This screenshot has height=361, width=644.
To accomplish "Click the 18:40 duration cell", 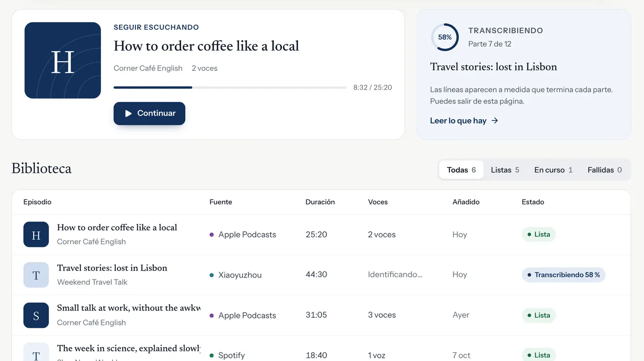I will click(x=316, y=355).
